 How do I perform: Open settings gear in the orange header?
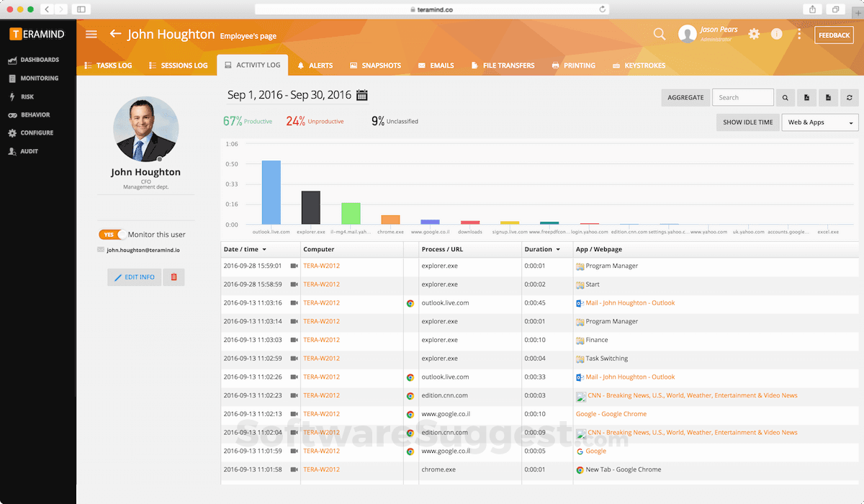point(754,34)
